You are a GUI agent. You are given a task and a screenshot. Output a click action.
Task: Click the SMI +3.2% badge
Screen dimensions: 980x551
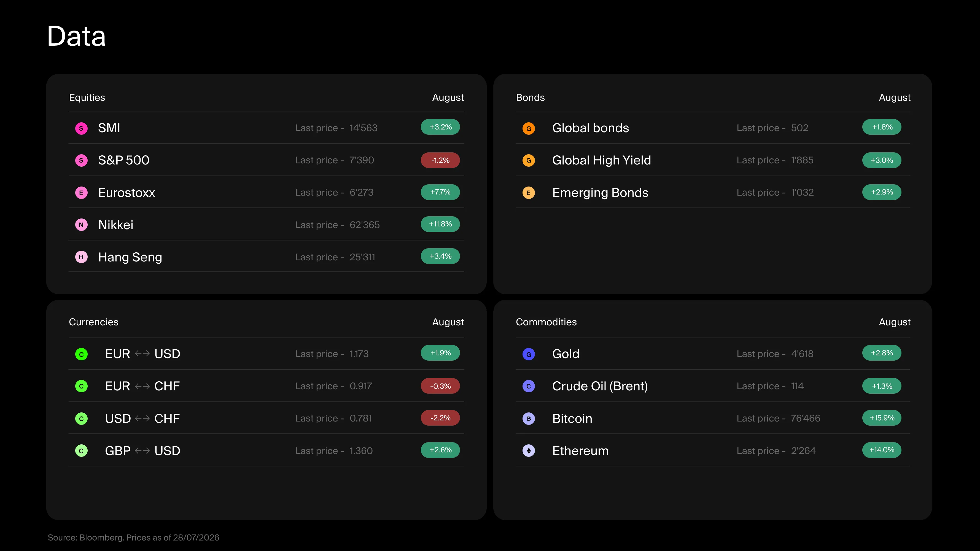(x=440, y=127)
